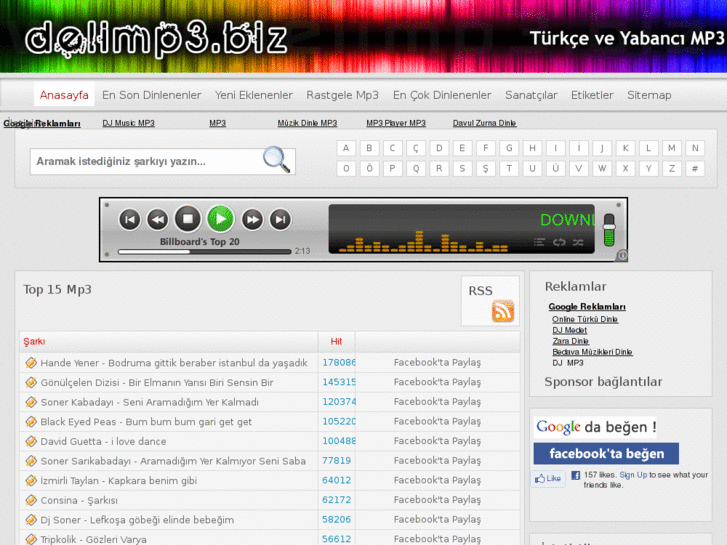Viewport: 727px width, 545px height.
Task: Open the Müzik Dinle MP3 ad link
Action: [307, 123]
